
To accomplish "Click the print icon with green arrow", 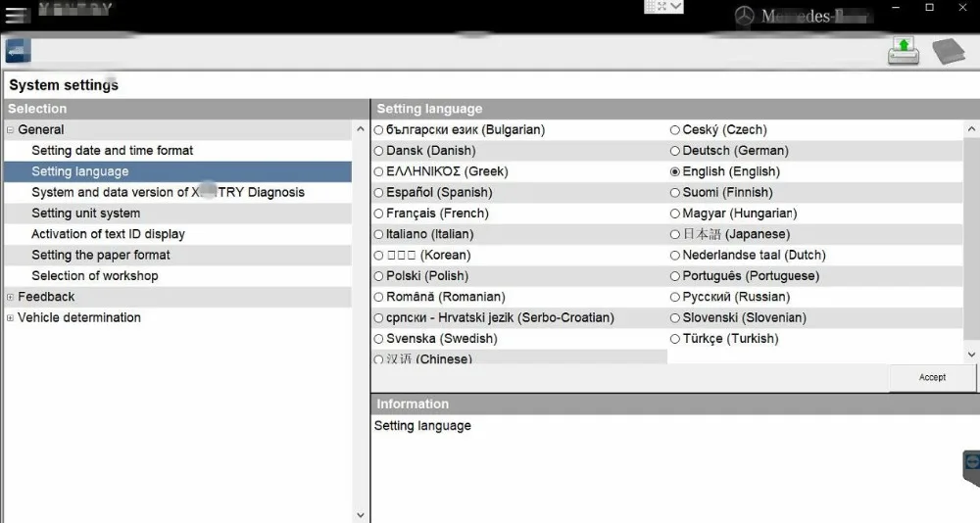I will pos(904,51).
